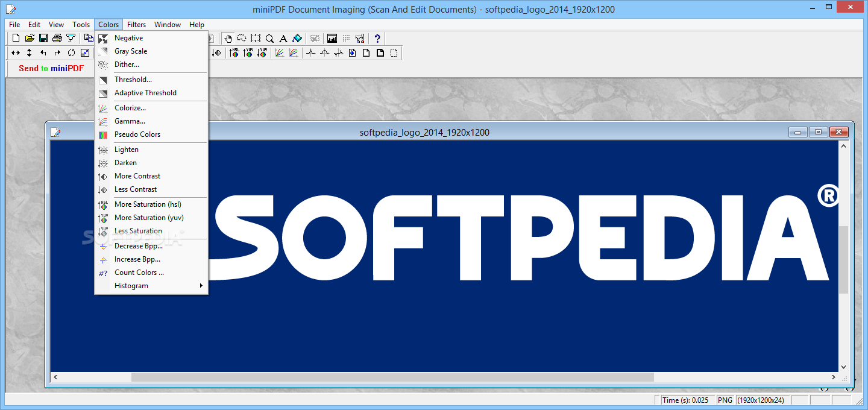Click the image window vertical scrollbar thumb
868x410 pixels.
pyautogui.click(x=844, y=260)
